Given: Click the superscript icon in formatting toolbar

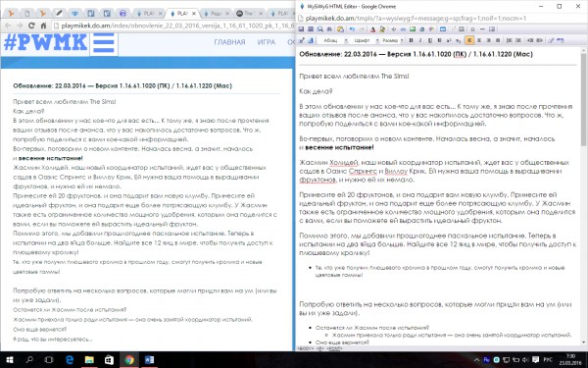Looking at the screenshot, I should click(x=449, y=40).
